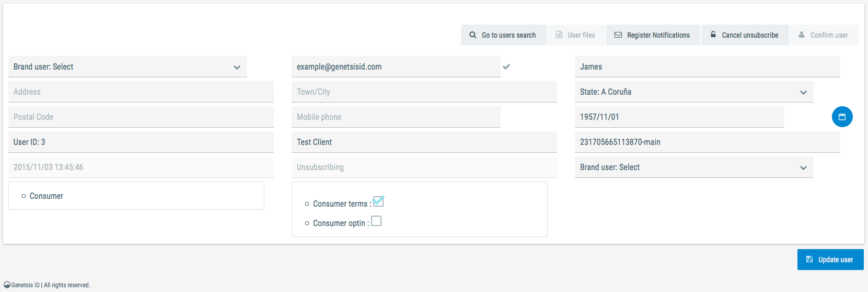Open the blue calendar date picker
The height and width of the screenshot is (292, 868).
click(x=842, y=117)
